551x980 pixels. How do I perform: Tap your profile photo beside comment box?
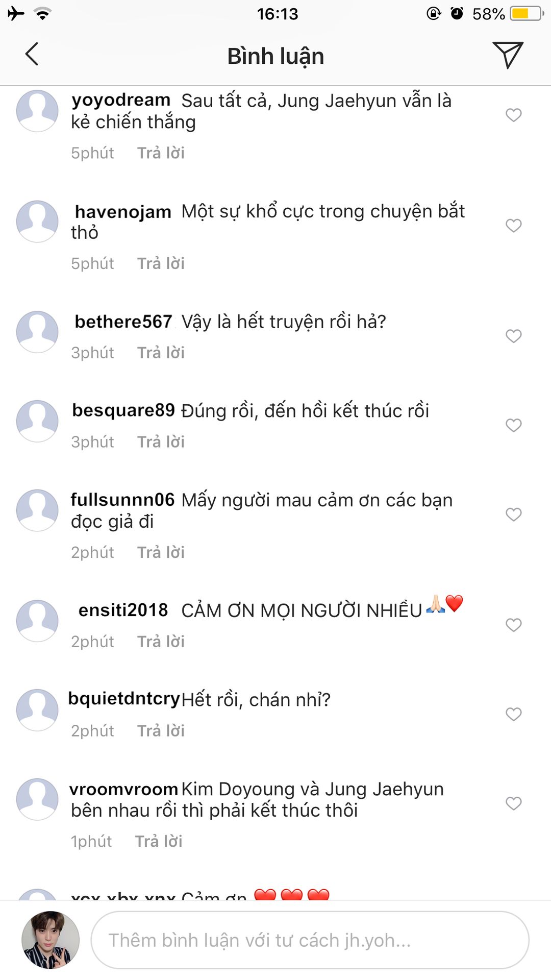point(50,940)
